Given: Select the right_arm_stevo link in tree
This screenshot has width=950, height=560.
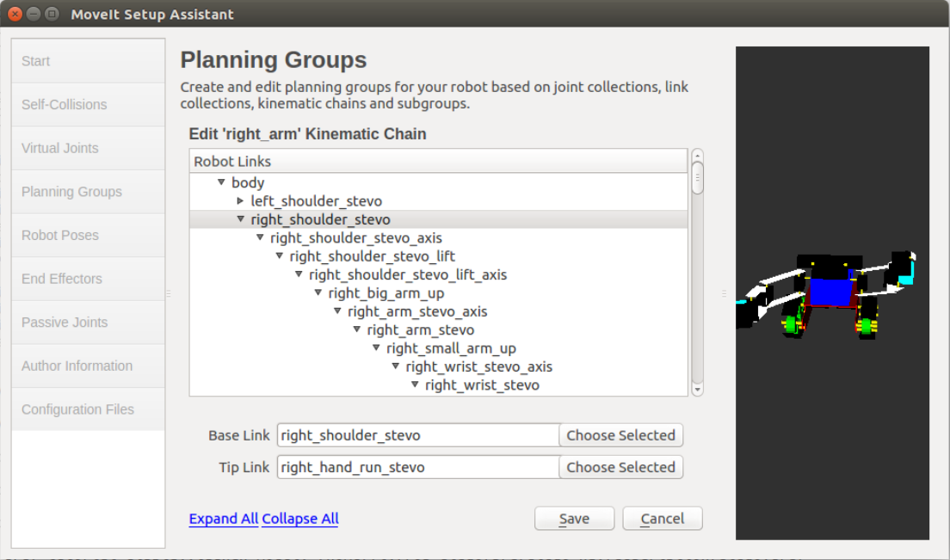Looking at the screenshot, I should 421,330.
